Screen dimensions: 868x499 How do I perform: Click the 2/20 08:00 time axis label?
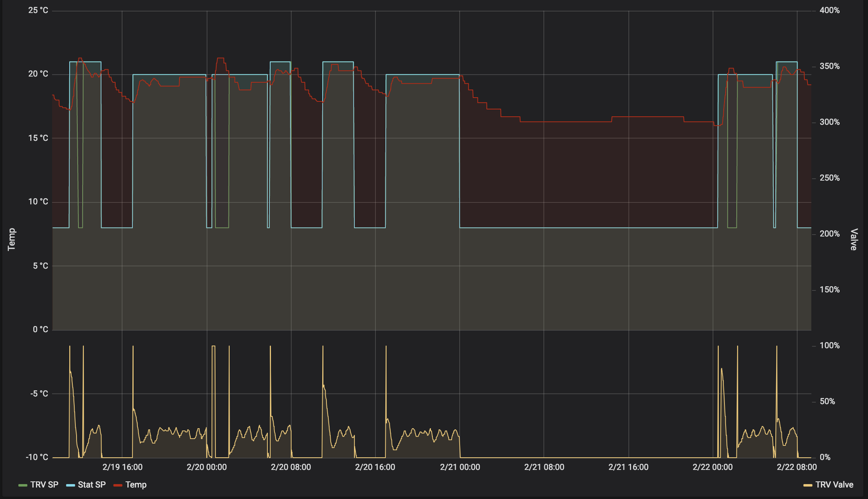point(291,467)
